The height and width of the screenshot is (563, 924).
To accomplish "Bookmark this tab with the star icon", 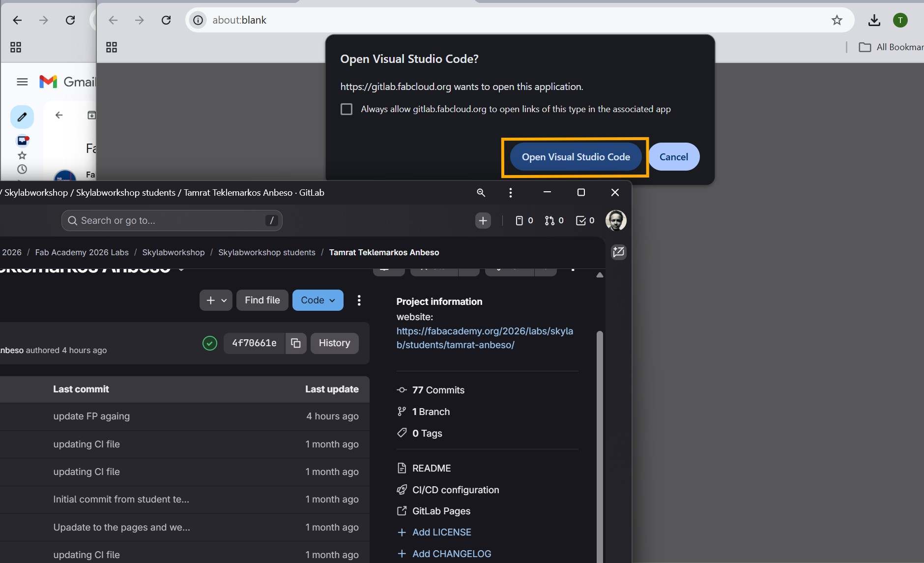I will [837, 20].
